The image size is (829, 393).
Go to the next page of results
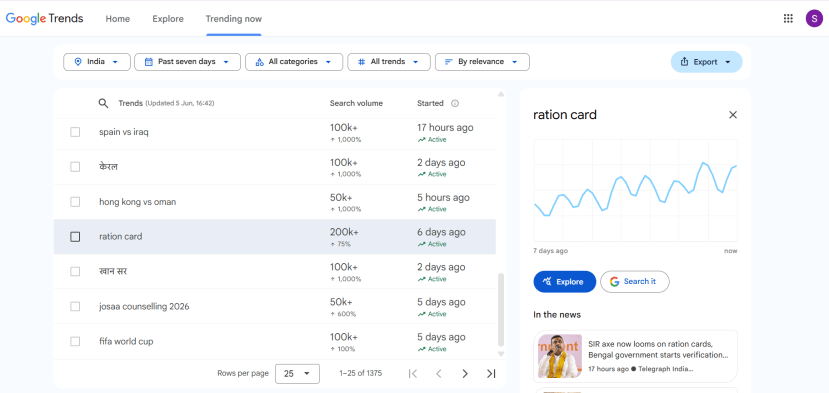click(x=465, y=373)
